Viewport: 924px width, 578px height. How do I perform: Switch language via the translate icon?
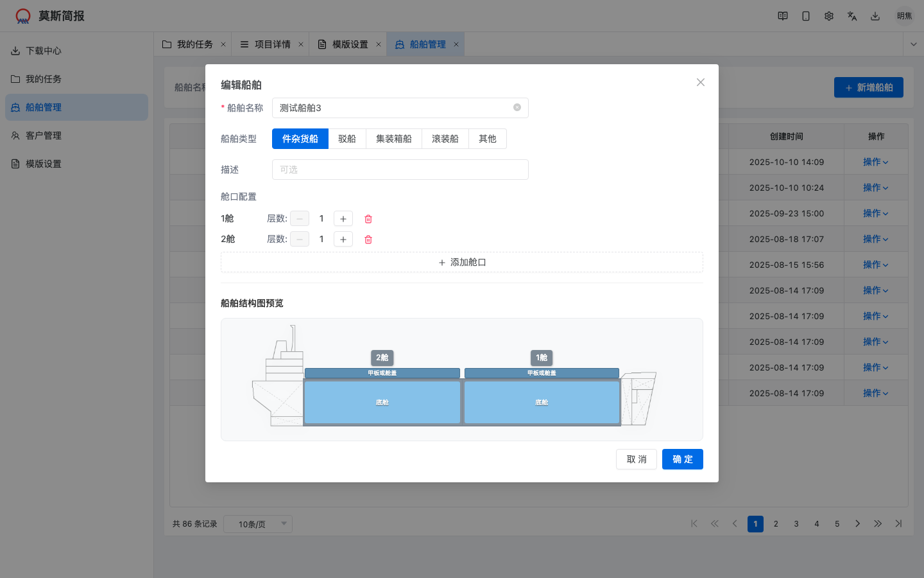tap(852, 16)
